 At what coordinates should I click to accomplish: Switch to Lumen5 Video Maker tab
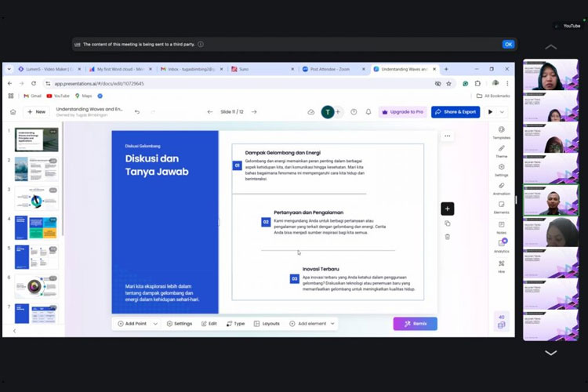click(x=49, y=69)
